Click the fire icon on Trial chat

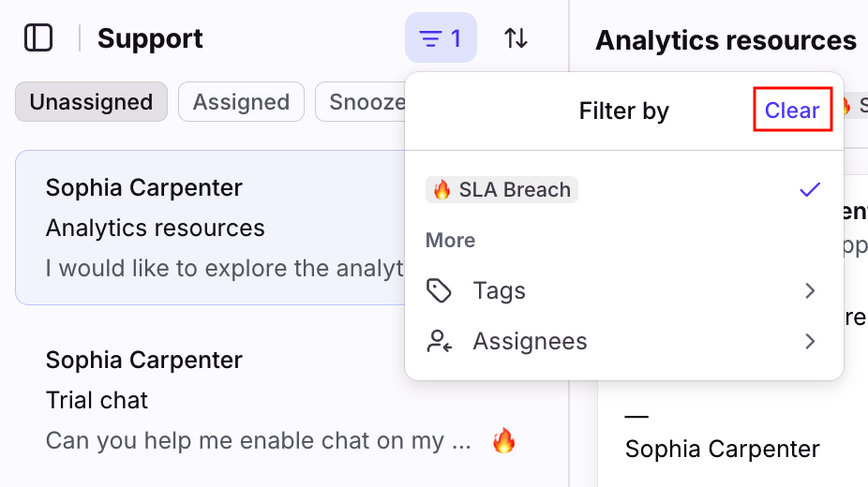coord(504,440)
